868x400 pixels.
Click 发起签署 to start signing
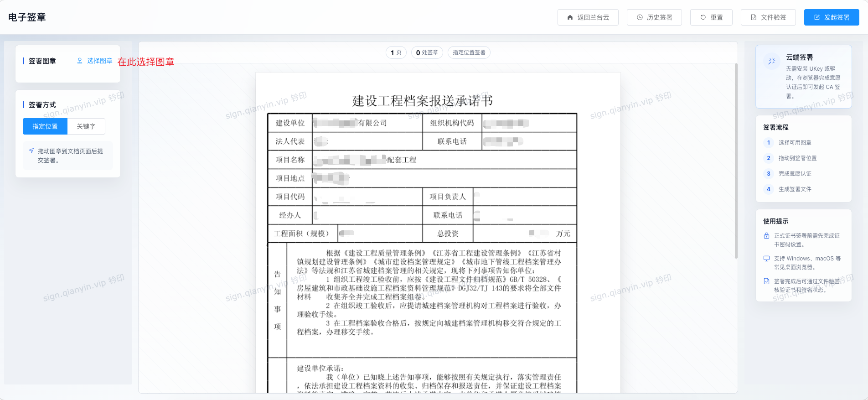click(832, 17)
